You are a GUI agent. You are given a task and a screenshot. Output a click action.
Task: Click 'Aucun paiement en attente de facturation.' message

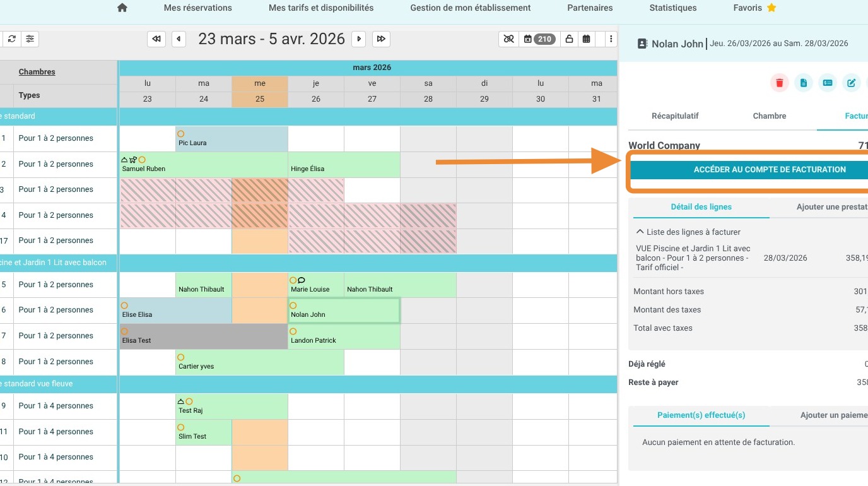click(718, 442)
